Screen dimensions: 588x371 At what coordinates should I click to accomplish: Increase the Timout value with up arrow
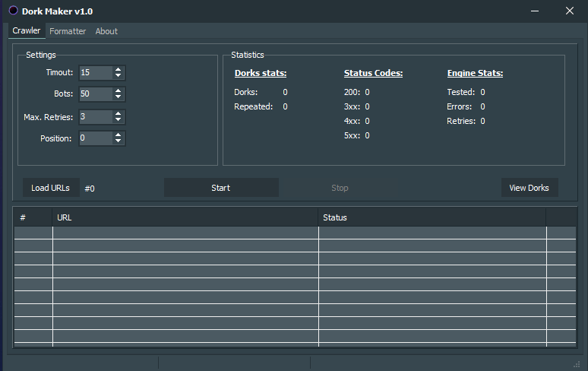click(118, 69)
